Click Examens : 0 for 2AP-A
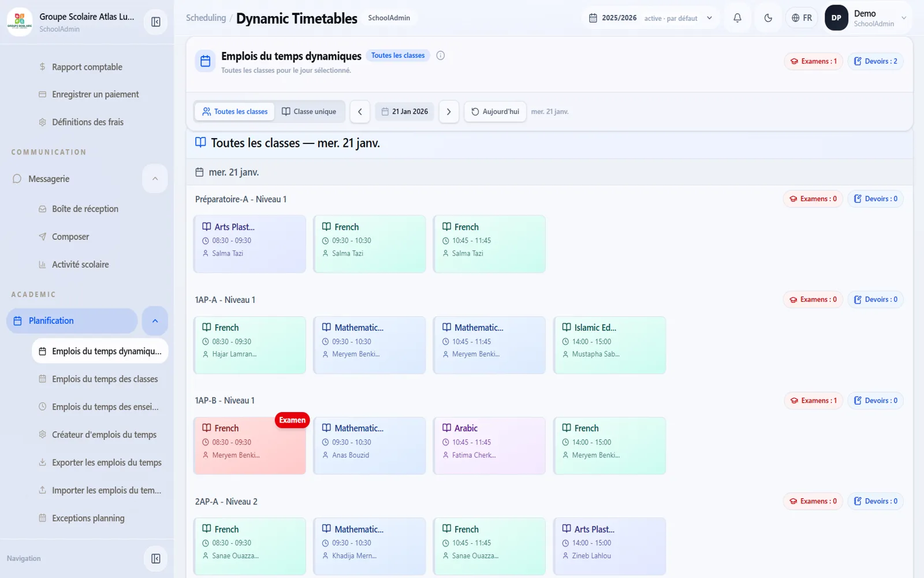924x578 pixels. click(x=813, y=501)
